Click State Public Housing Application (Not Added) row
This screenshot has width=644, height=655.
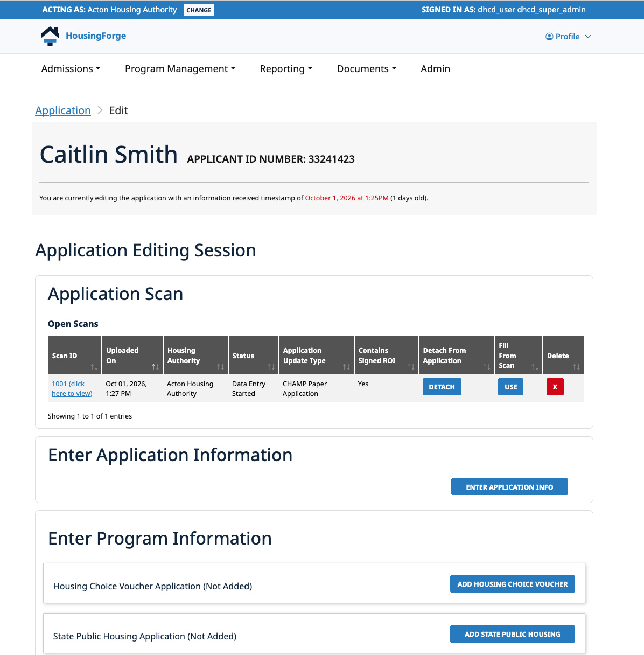(314, 633)
